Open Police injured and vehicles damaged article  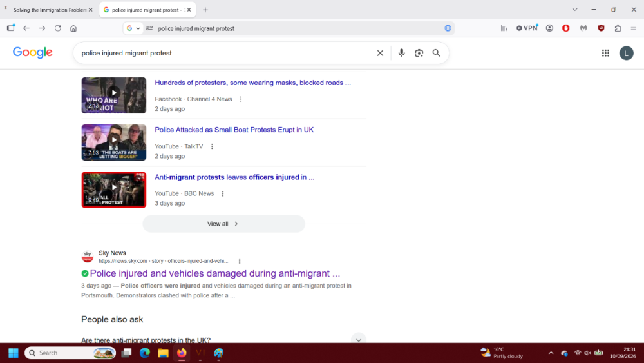pyautogui.click(x=215, y=273)
